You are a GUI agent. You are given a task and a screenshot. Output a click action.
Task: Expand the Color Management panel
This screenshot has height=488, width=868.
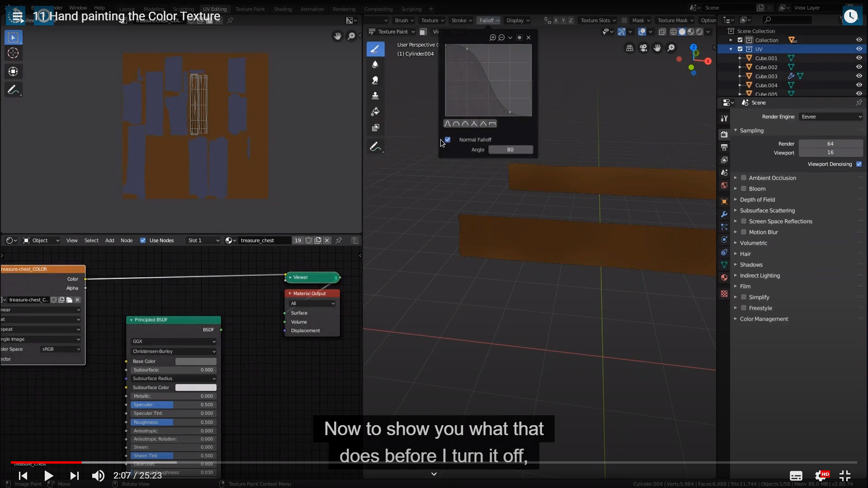[x=764, y=319]
